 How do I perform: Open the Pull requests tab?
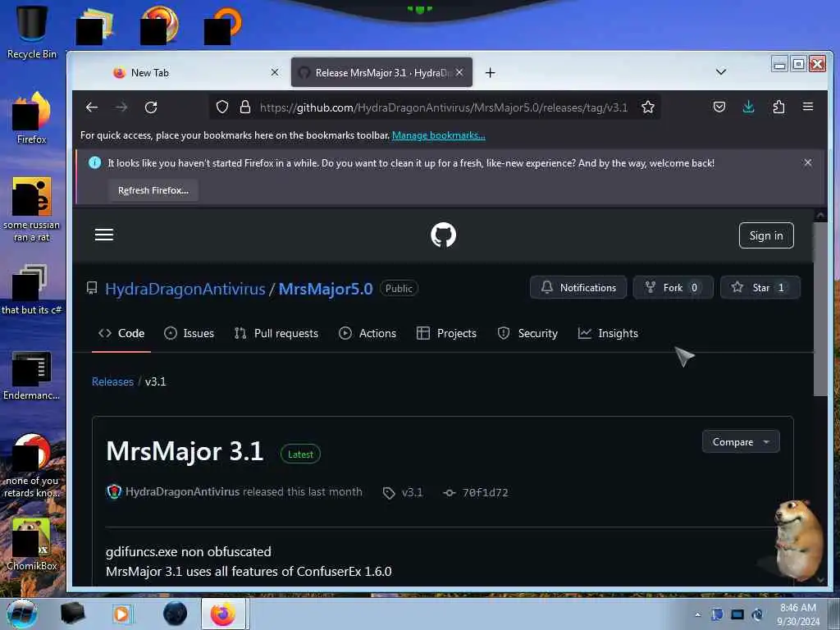(276, 333)
